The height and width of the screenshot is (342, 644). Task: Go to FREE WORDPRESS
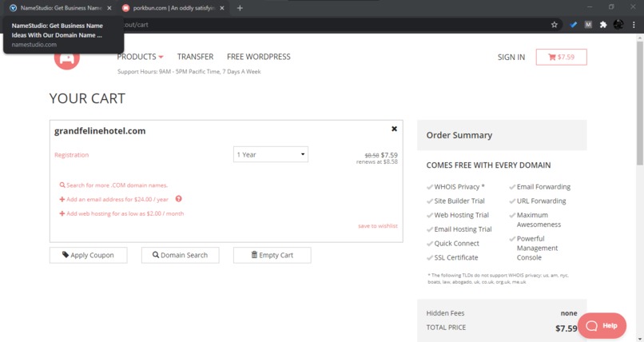pyautogui.click(x=258, y=57)
